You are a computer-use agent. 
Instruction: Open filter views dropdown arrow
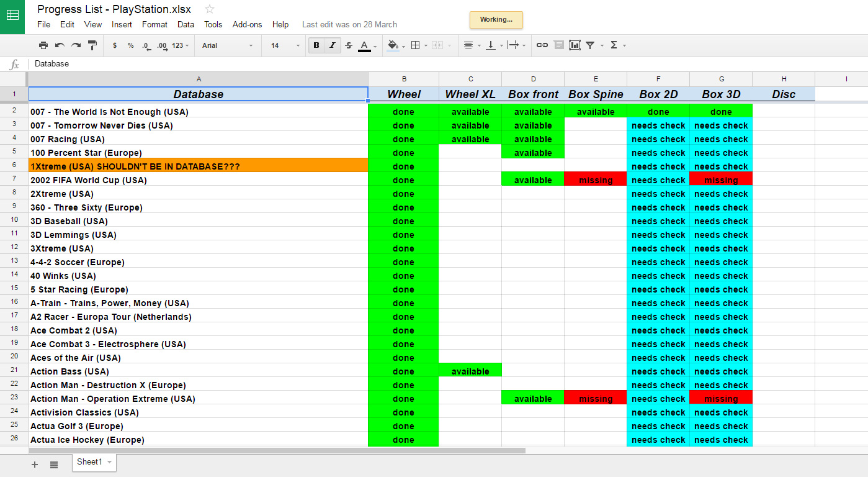click(x=601, y=45)
